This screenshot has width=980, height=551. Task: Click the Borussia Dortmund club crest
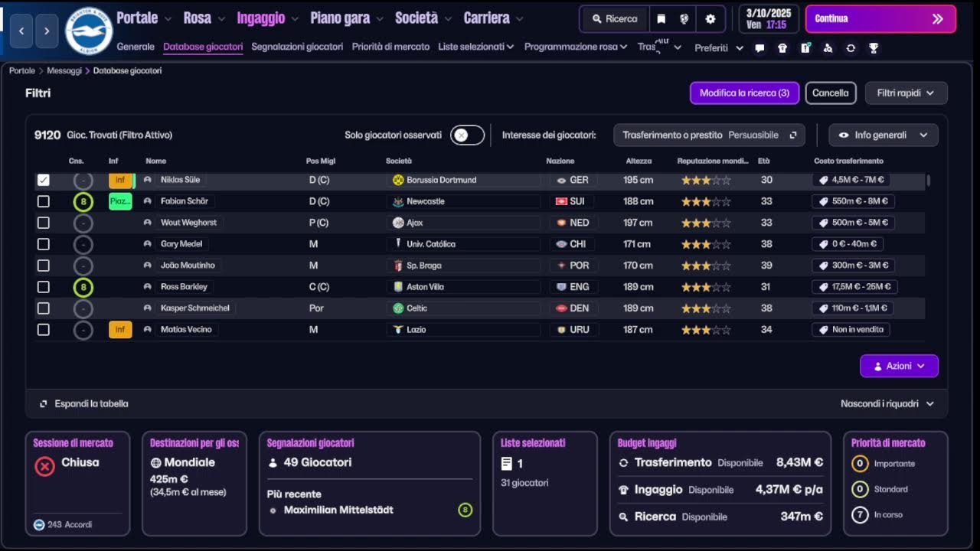(x=398, y=180)
